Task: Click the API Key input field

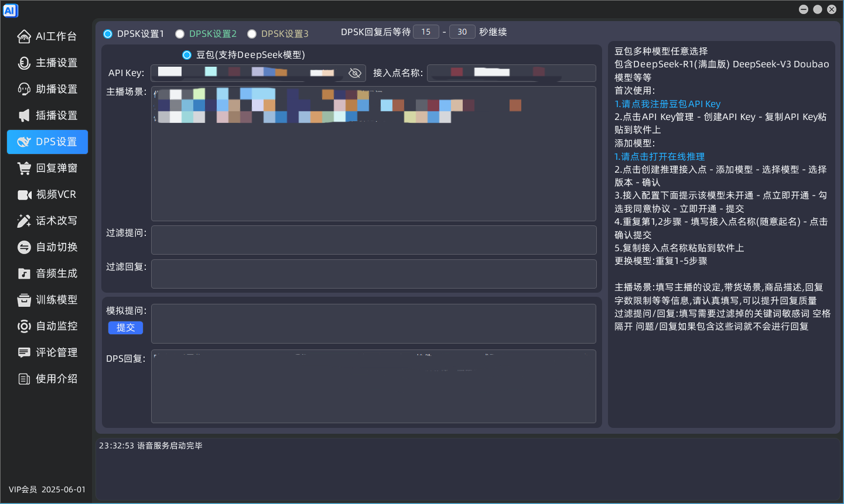Action: point(258,73)
